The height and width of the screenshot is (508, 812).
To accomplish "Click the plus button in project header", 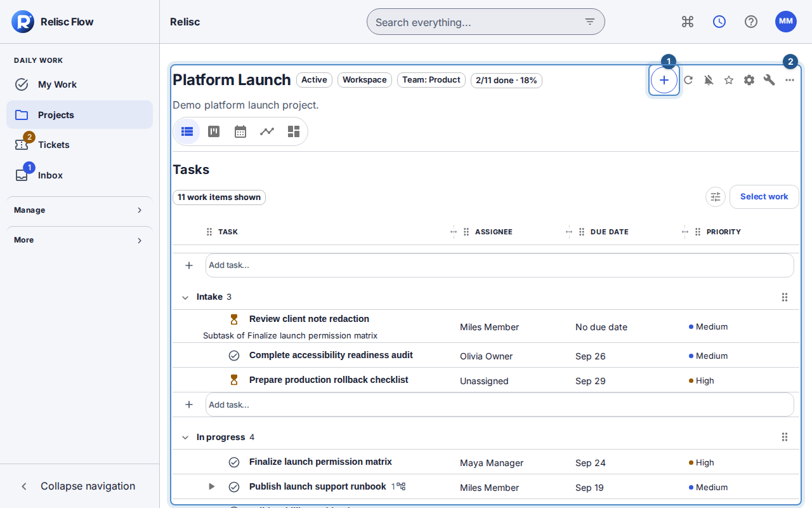I will 664,80.
